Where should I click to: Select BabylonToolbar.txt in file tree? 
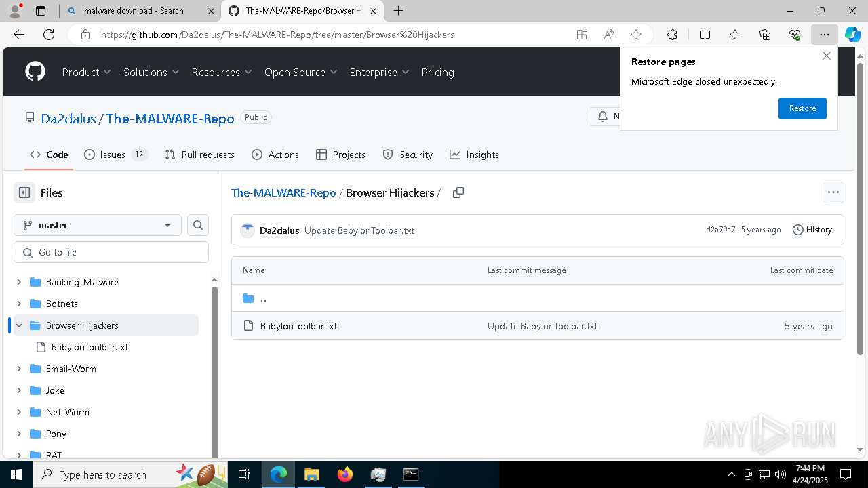90,347
